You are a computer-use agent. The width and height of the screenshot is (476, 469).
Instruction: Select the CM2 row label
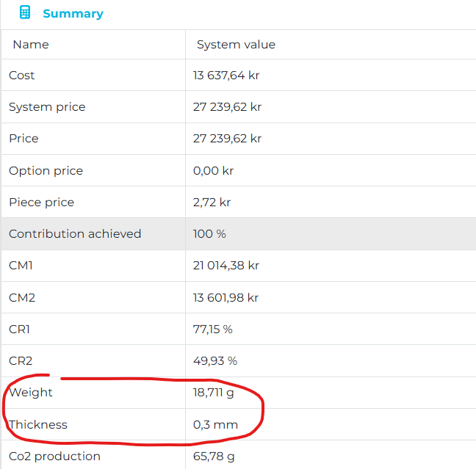coord(22,297)
